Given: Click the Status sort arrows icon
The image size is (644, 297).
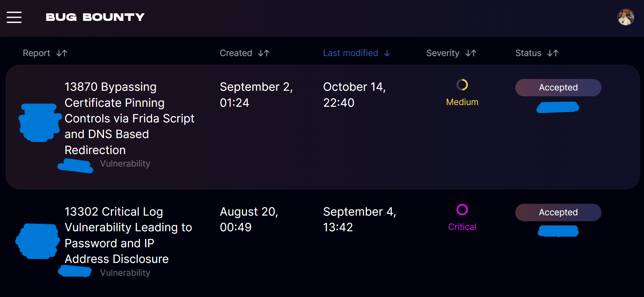Looking at the screenshot, I should (553, 53).
